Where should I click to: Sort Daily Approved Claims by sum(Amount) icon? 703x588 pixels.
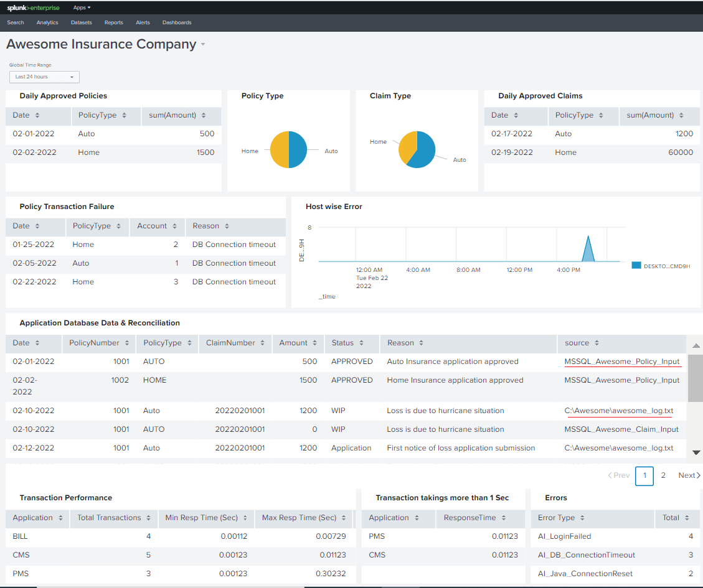(681, 116)
